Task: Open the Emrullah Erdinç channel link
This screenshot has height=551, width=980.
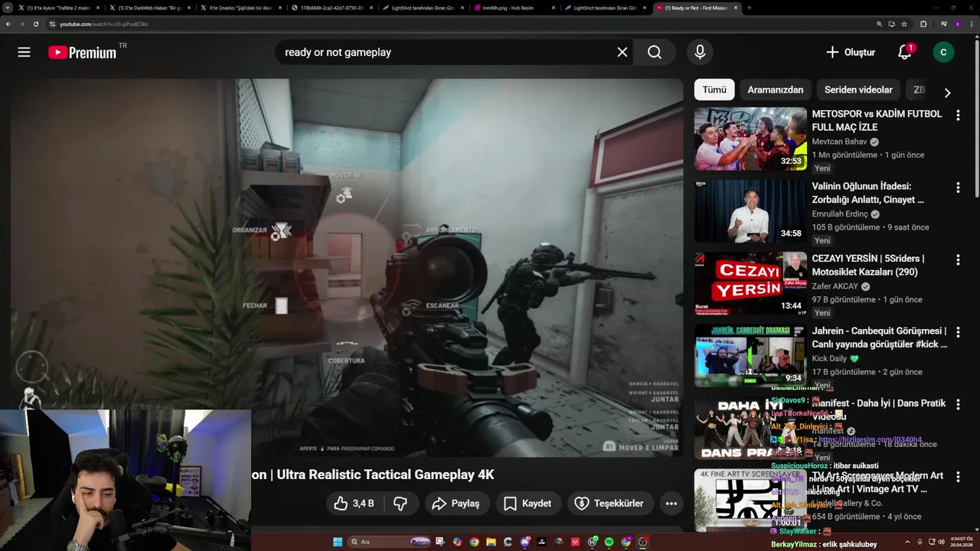Action: tap(840, 214)
